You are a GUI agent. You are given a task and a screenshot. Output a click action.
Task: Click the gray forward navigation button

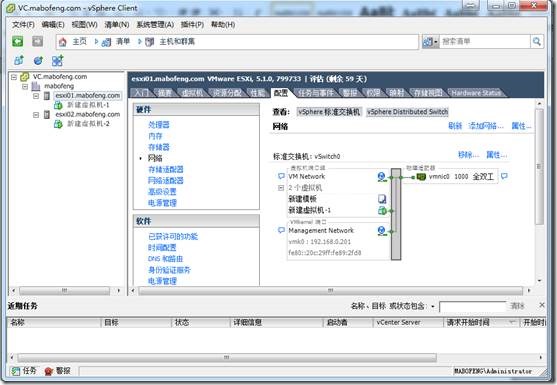click(37, 42)
